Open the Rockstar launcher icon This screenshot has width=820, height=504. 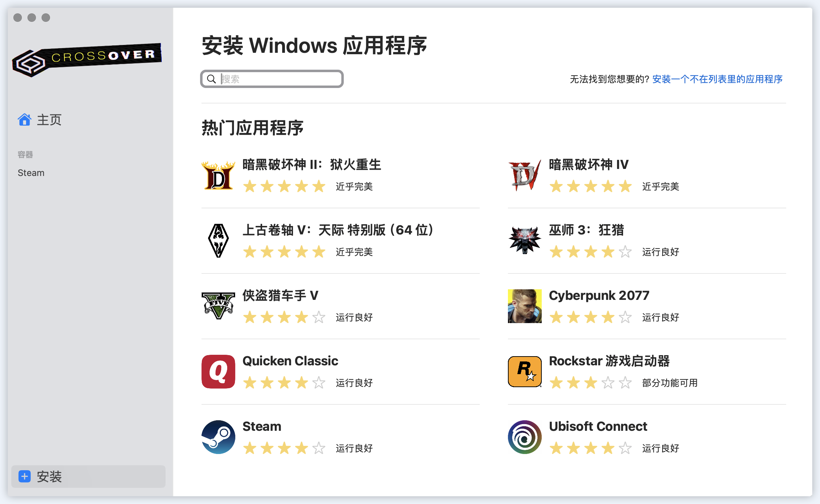point(524,371)
